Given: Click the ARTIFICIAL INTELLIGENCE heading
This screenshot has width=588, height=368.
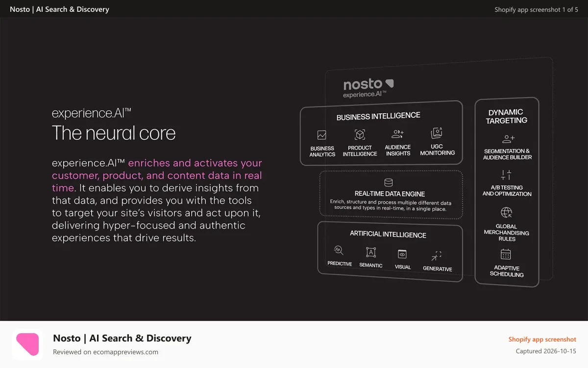Looking at the screenshot, I should point(388,234).
